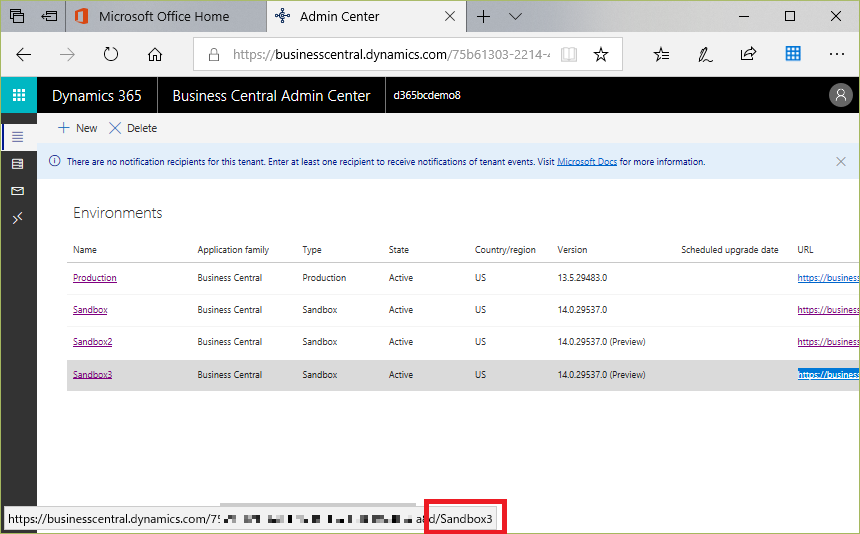
Task: Open the Production environment link
Action: pyautogui.click(x=95, y=277)
